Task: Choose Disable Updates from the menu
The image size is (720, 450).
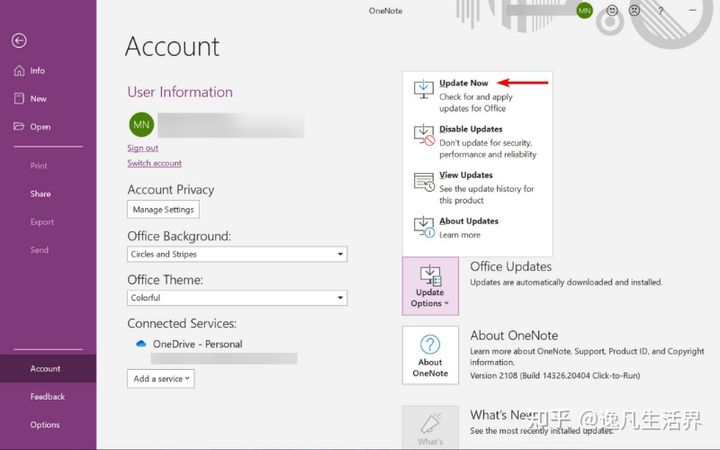Action: (x=478, y=141)
